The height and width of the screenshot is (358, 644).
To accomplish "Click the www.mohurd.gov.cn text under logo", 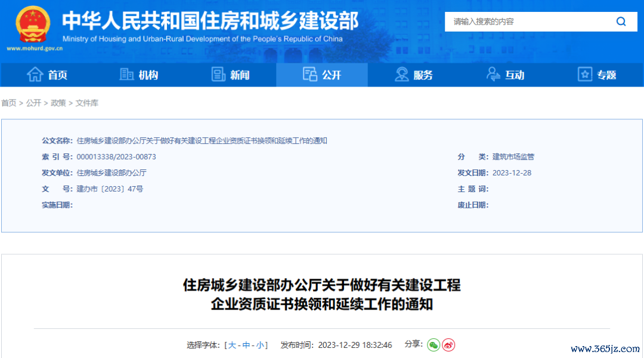I will pyautogui.click(x=35, y=48).
